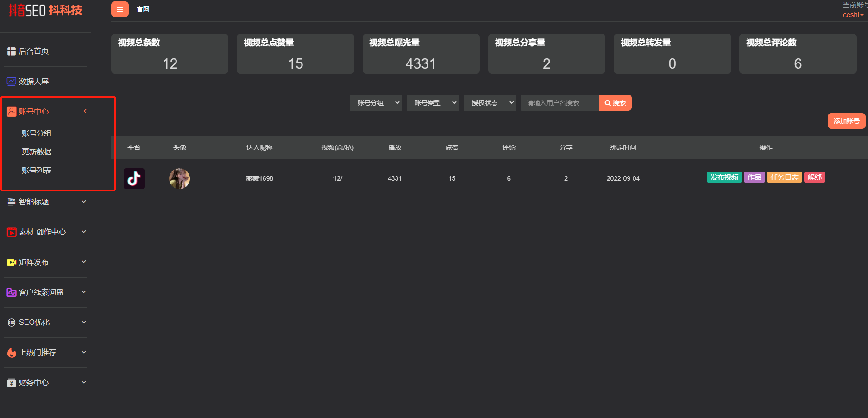The width and height of the screenshot is (868, 418).
Task: Click the 视频总评论数 stat card
Action: point(798,54)
